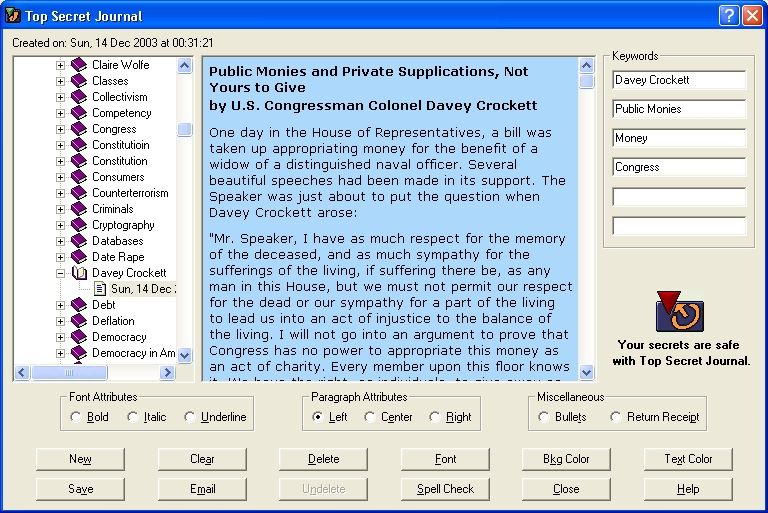Screen dimensions: 768x513
Task: Click the Close button at the bottom
Action: tap(566, 489)
